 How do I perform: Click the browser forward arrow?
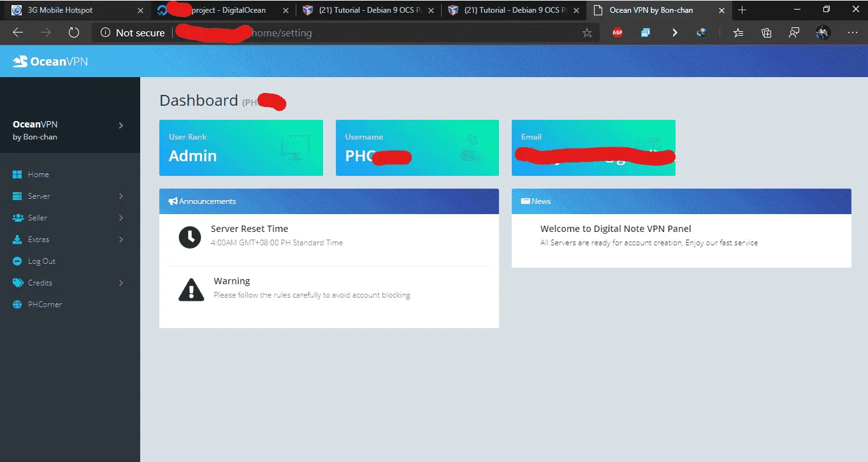[x=46, y=32]
